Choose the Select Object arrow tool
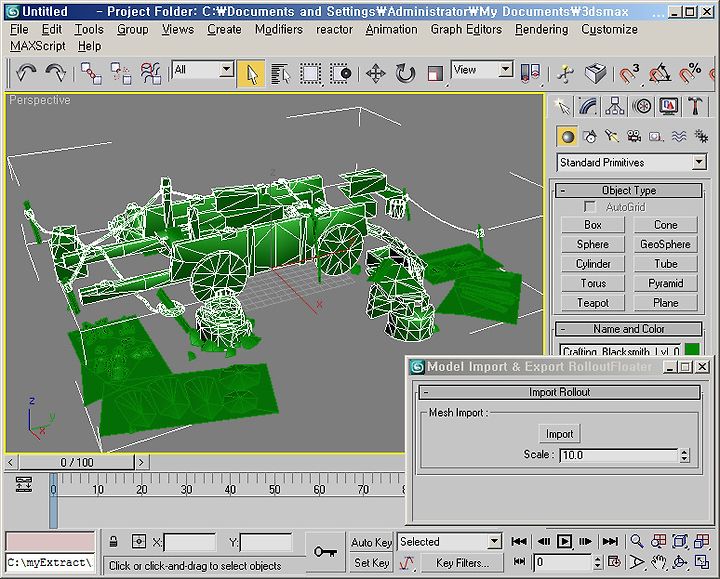The image size is (720, 579). 251,74
